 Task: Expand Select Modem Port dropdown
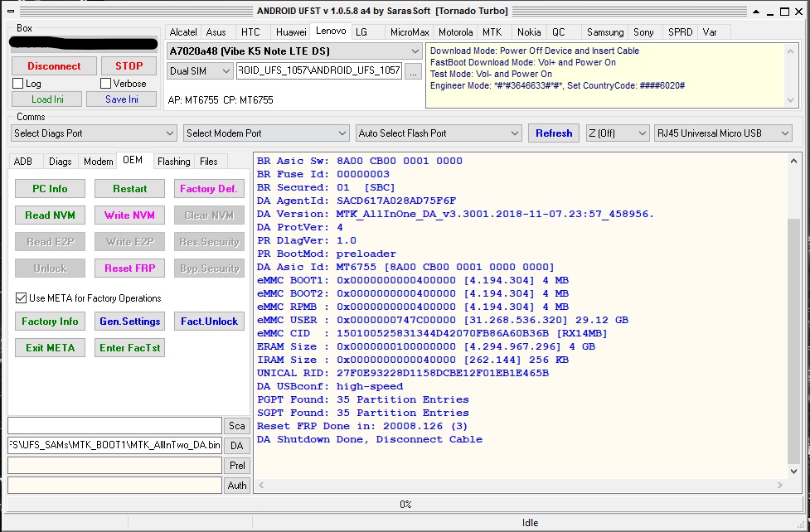266,133
